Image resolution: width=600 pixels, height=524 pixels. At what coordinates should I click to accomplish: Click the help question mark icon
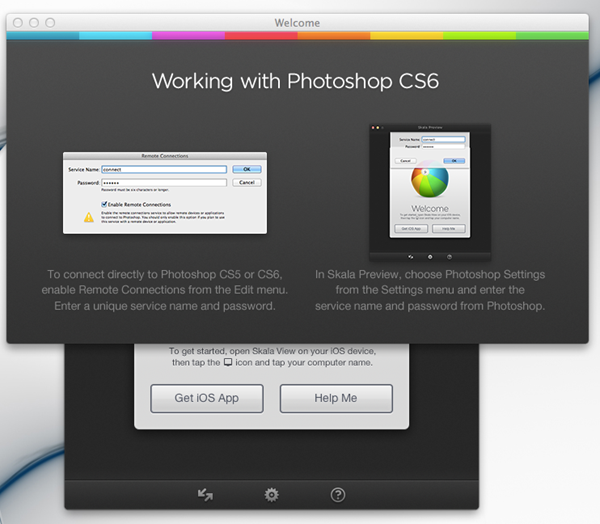[338, 495]
